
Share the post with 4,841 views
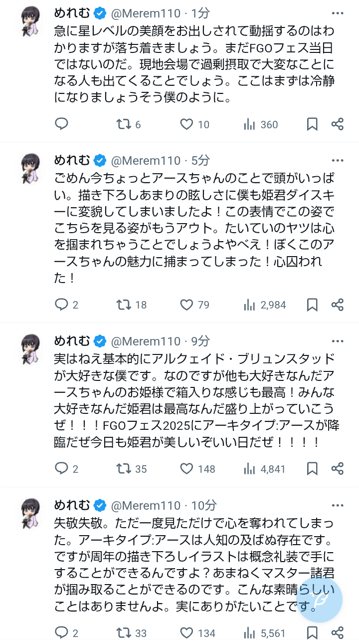pyautogui.click(x=338, y=469)
